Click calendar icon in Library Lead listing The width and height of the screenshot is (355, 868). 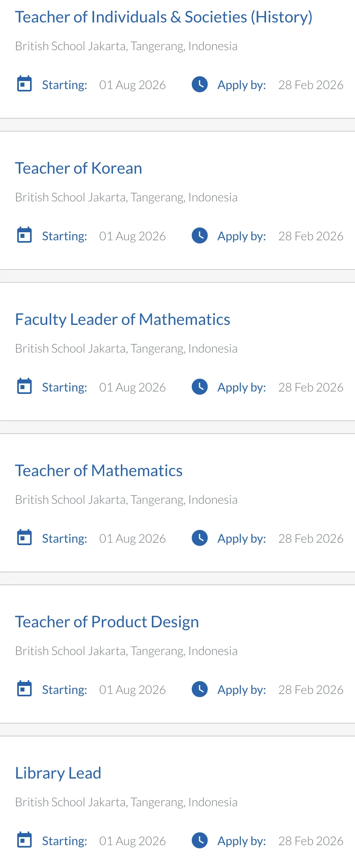coord(24,840)
